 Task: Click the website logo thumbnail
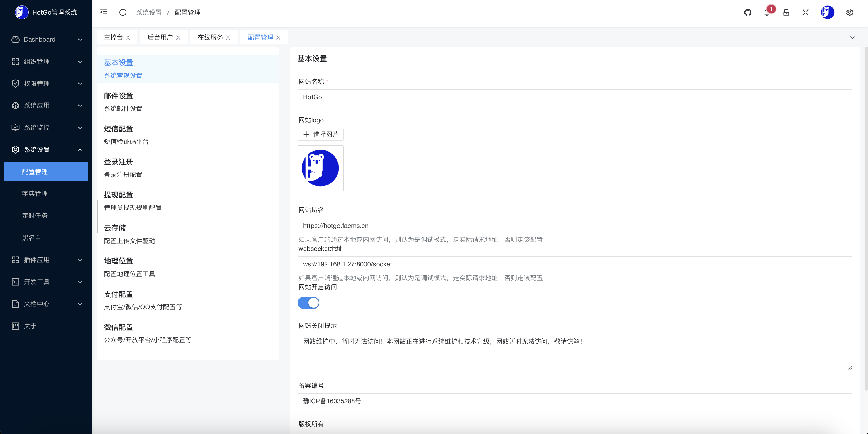pos(320,168)
